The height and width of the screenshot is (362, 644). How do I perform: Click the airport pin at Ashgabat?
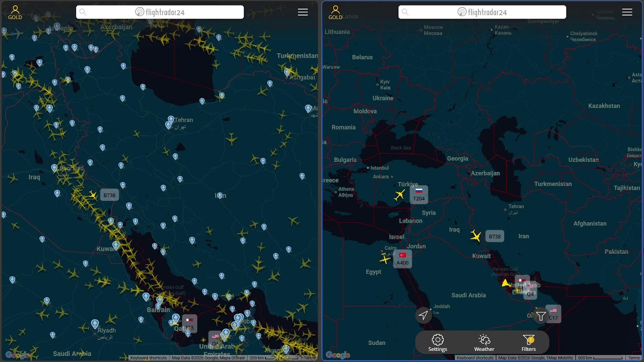[x=287, y=73]
